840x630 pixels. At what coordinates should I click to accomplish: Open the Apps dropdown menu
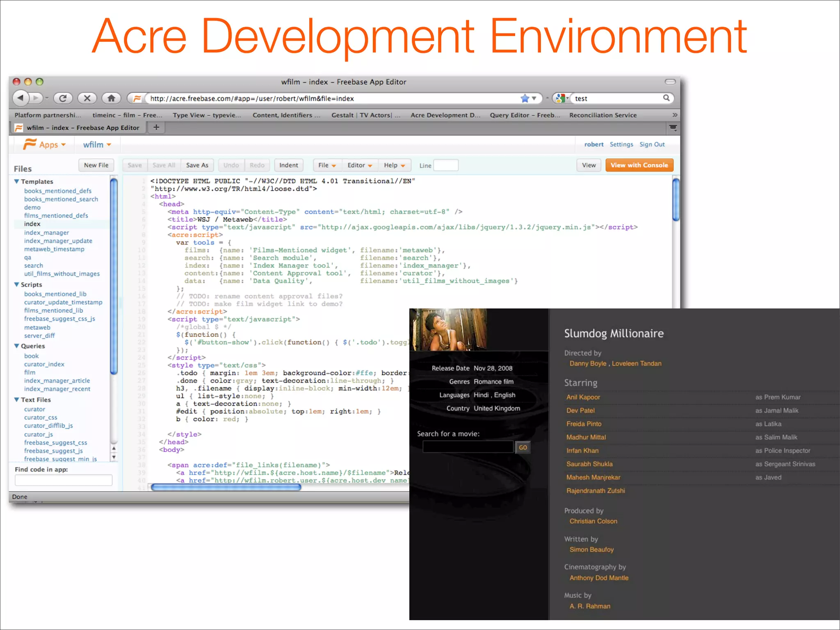pos(52,145)
